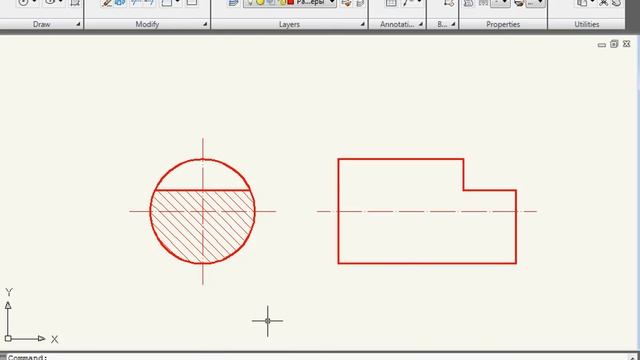Click the UCS origin icon
Viewport: 640px width, 360px height.
pyautogui.click(x=8, y=338)
